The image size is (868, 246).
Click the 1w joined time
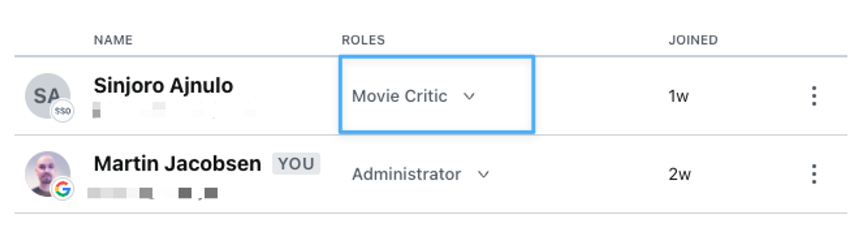678,96
